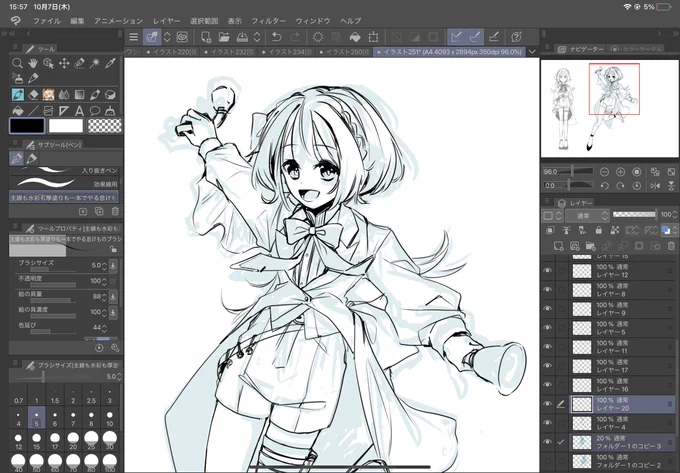Click the New canvas icon in command bar
Image resolution: width=680 pixels, height=473 pixels.
coord(206,37)
